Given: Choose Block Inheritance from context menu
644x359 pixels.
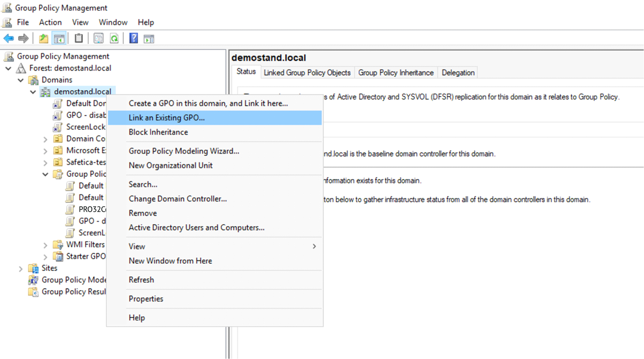Looking at the screenshot, I should tap(158, 132).
